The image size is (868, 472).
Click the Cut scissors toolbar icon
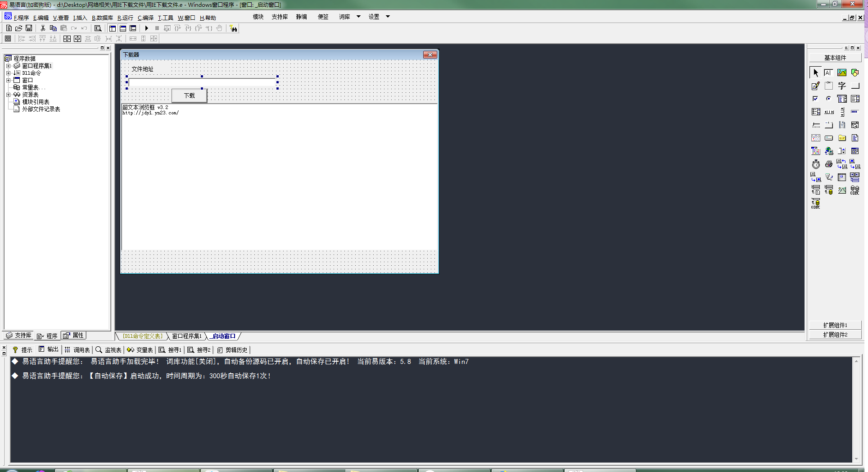coord(43,28)
